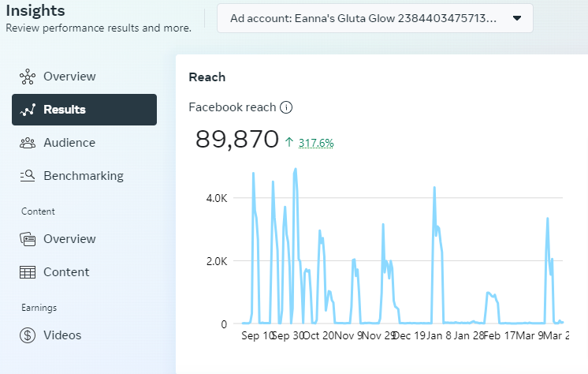Click the 89,870 reach value
This screenshot has height=374, width=588.
[237, 140]
